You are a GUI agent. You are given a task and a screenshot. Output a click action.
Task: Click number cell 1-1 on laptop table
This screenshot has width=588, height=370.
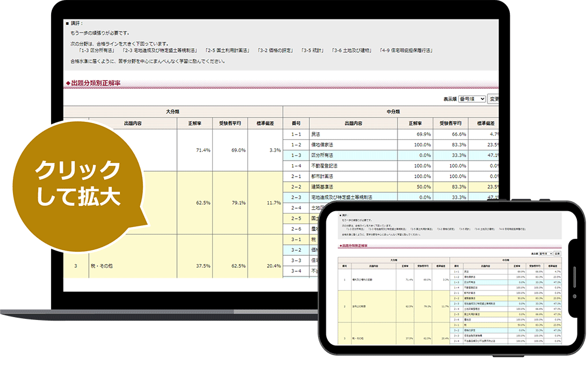pos(296,134)
